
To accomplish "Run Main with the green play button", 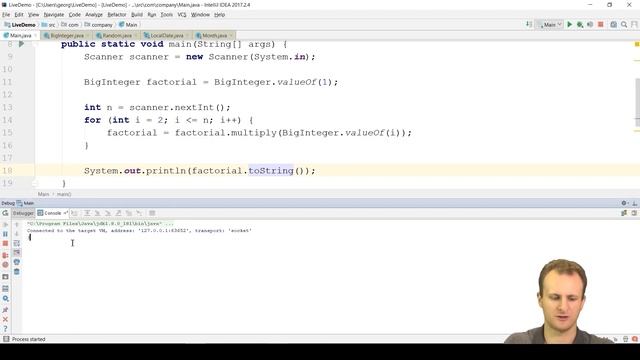I will tap(570, 25).
